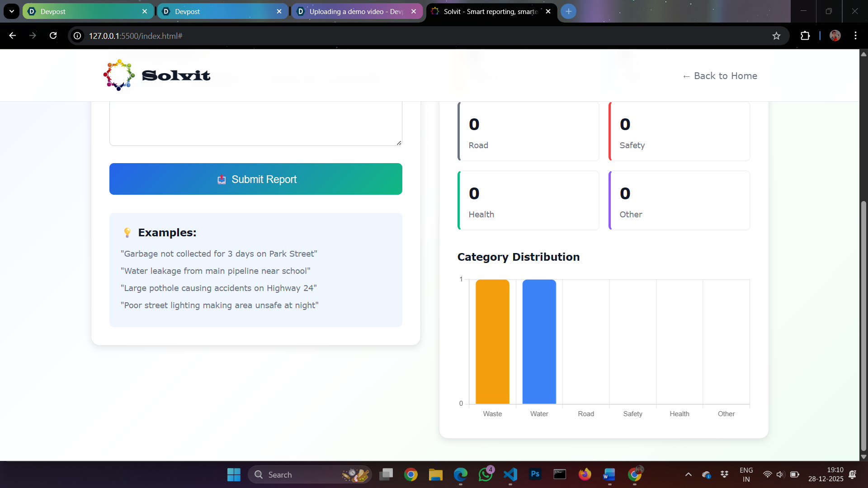Click inside the report description textarea
This screenshot has width=868, height=488.
coord(256,123)
